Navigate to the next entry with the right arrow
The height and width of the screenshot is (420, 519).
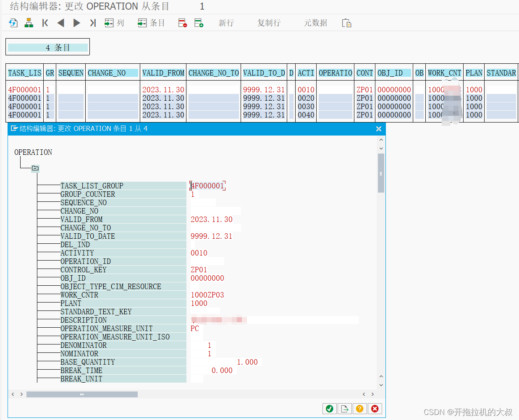[76, 23]
